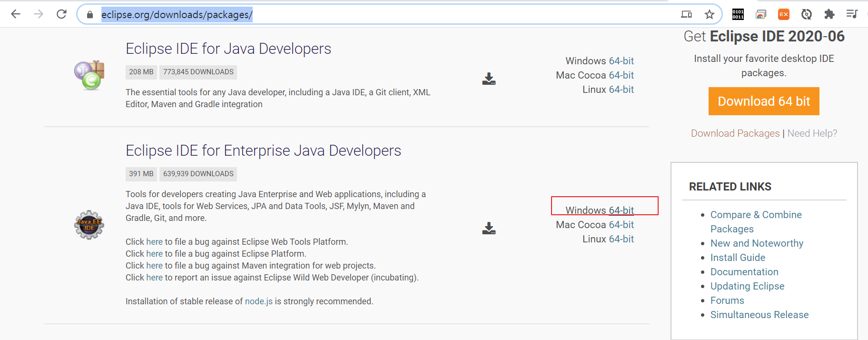Go forward to the next page
This screenshot has height=340, width=868.
(x=39, y=14)
